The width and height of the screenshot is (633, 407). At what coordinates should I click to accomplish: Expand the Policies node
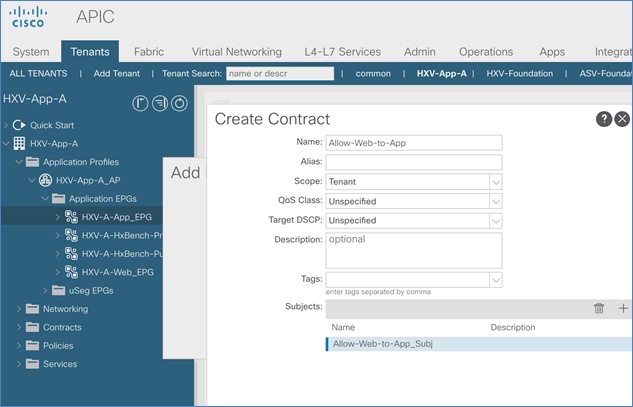19,345
